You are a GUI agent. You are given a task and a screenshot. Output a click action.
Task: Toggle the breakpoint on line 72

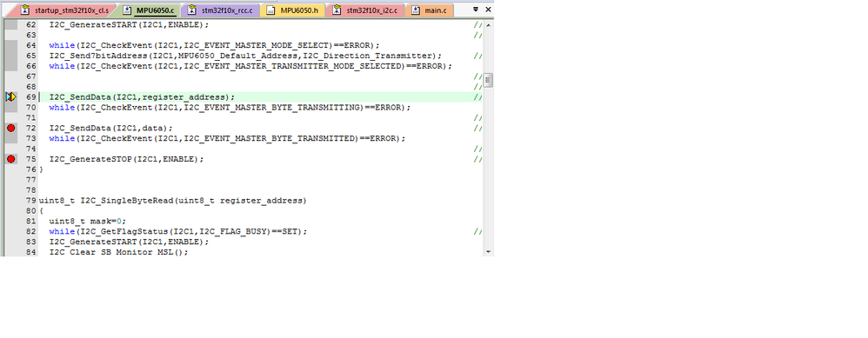tap(11, 128)
